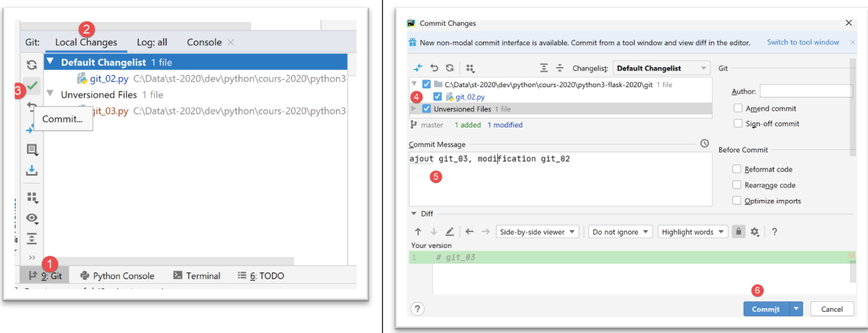Enable the Amend commit checkbox
Viewport: 868px width, 333px height.
(737, 108)
